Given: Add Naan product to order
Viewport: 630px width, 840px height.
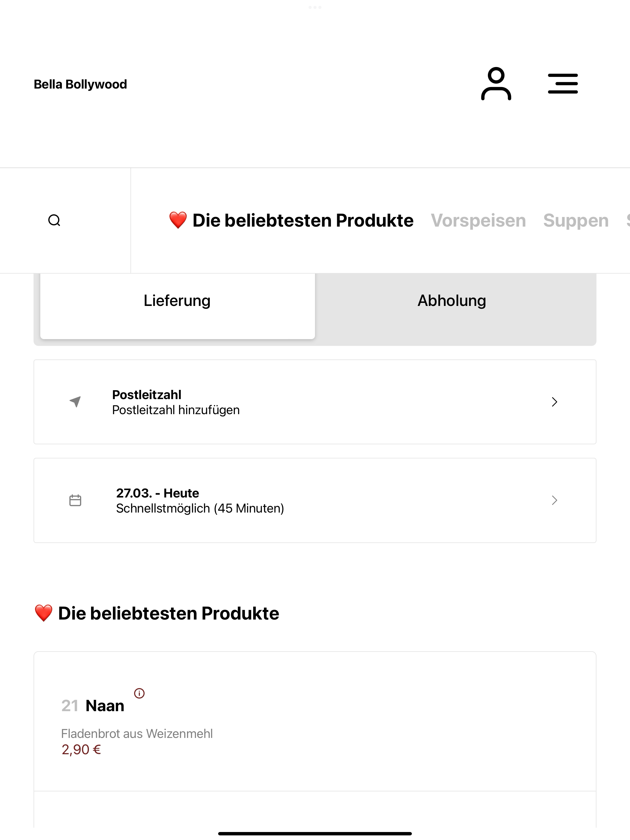Looking at the screenshot, I should pyautogui.click(x=315, y=722).
